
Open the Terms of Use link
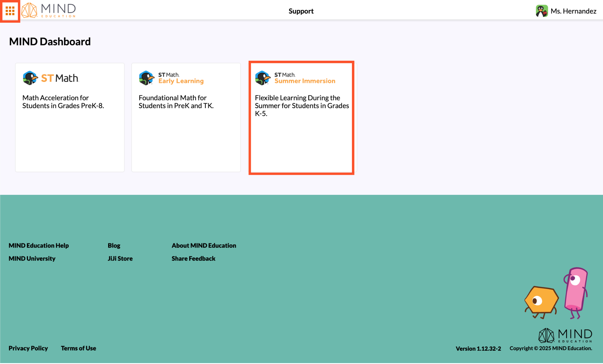[x=78, y=348]
